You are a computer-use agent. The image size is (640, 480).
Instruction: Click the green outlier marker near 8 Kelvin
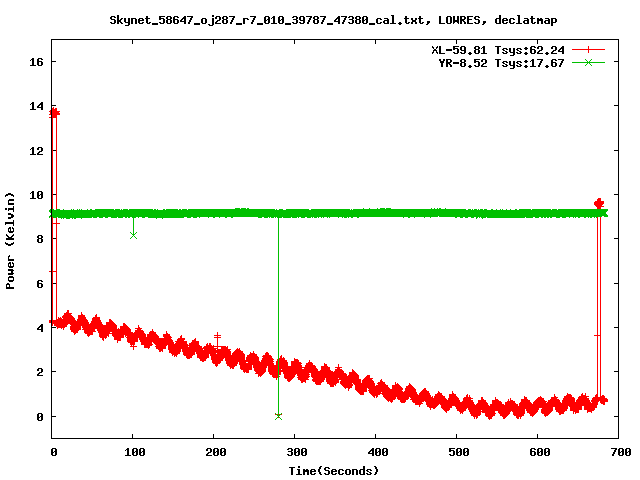[133, 236]
